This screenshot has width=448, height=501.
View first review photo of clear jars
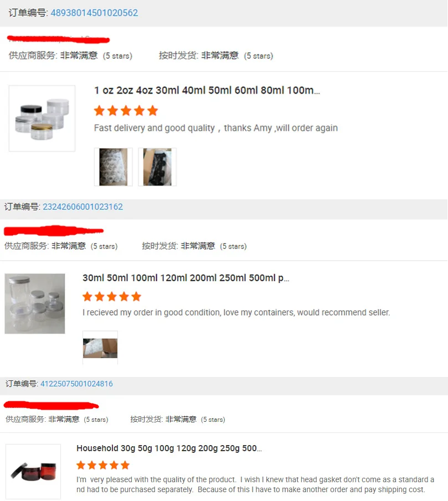pyautogui.click(x=113, y=167)
